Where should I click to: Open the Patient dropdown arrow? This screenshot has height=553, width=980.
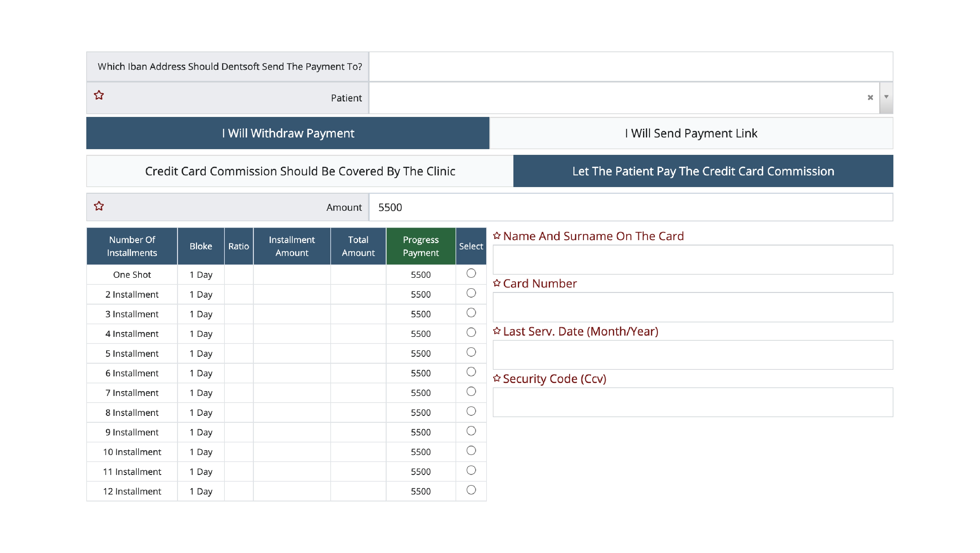[x=886, y=97]
